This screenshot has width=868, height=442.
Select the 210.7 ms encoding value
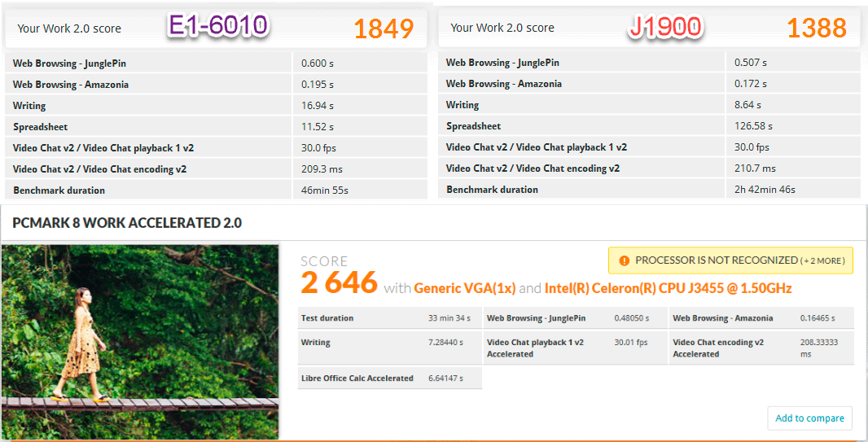[755, 168]
